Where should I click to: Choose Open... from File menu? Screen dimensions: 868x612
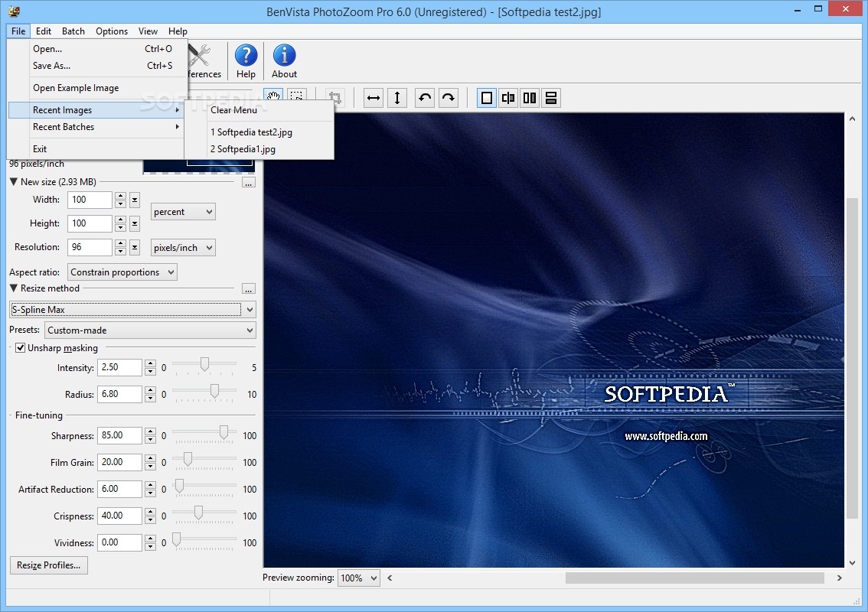(x=96, y=49)
